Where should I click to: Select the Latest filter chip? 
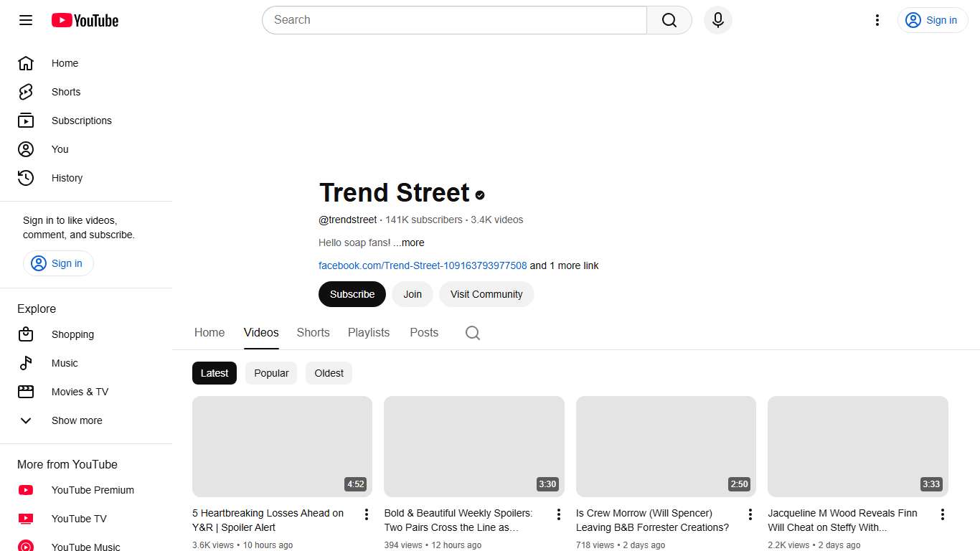coord(214,373)
